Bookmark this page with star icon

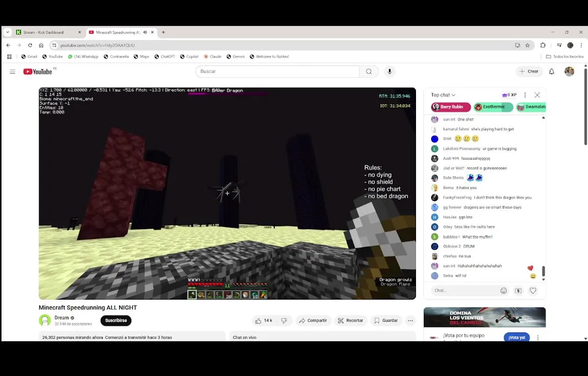coord(527,45)
